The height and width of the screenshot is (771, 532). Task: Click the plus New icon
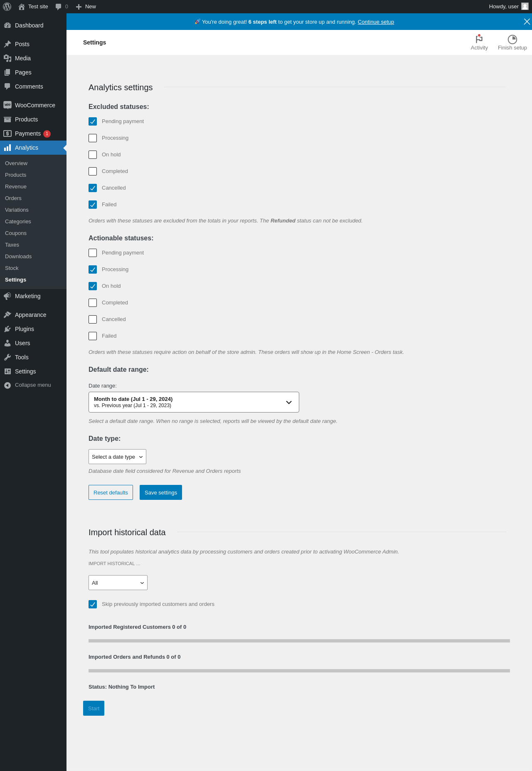[79, 7]
